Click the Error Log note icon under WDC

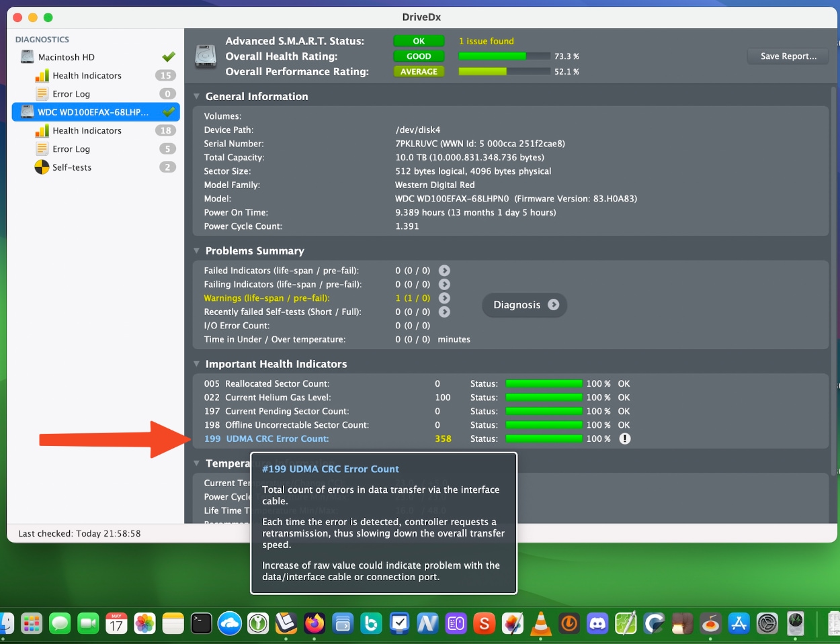click(x=42, y=149)
